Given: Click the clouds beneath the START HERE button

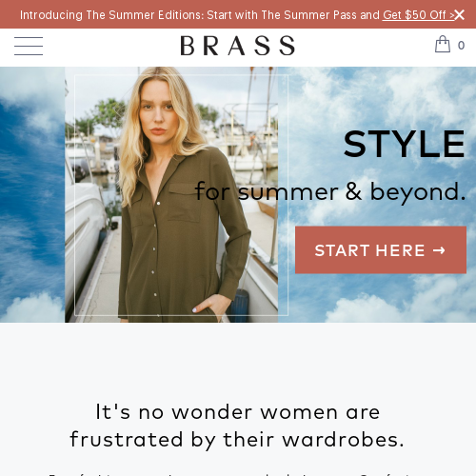Looking at the screenshot, I should click(381, 298).
